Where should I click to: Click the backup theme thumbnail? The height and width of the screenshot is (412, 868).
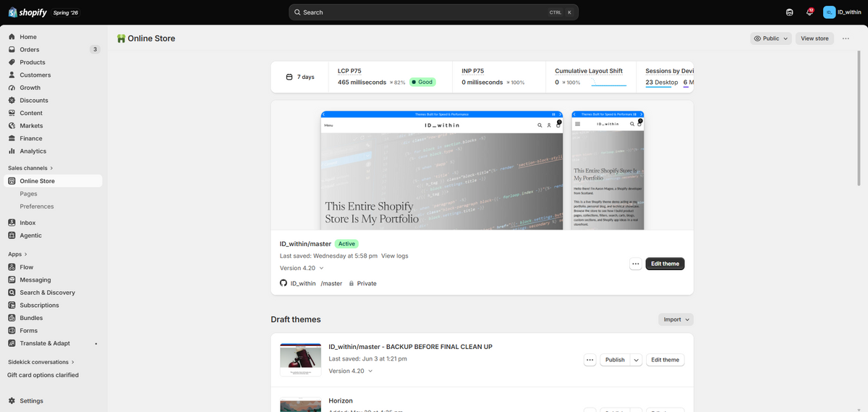click(x=300, y=359)
